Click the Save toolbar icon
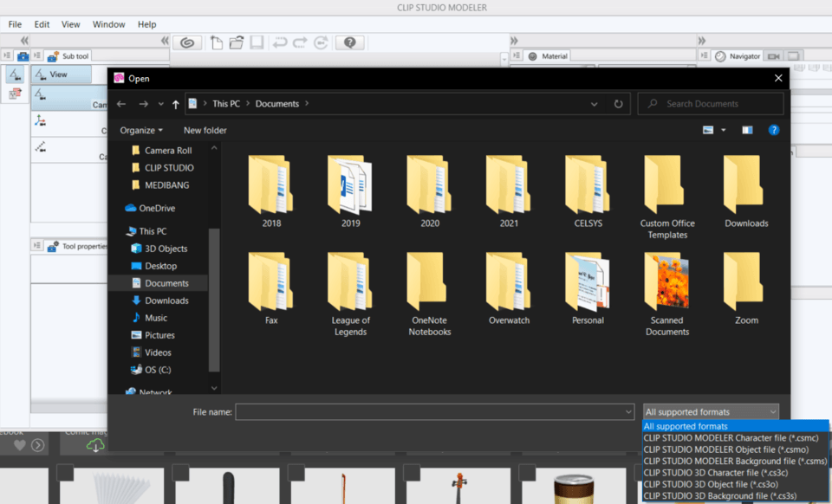 click(x=257, y=43)
